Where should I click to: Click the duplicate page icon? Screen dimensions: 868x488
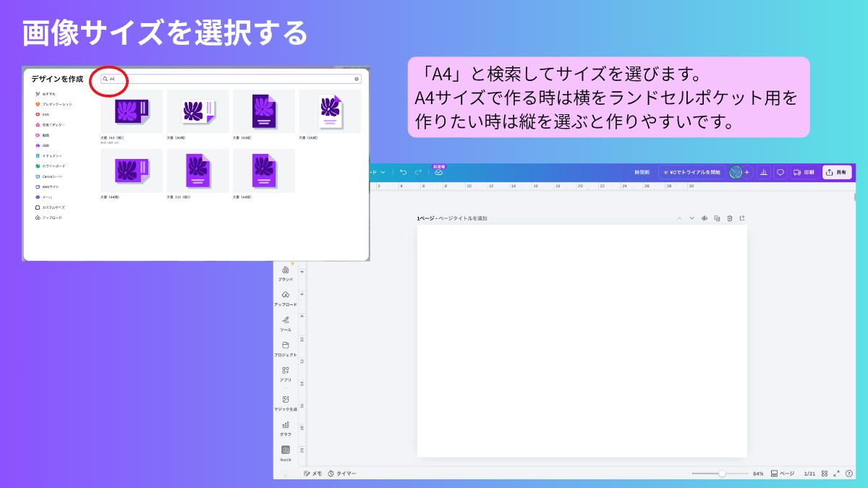point(717,218)
